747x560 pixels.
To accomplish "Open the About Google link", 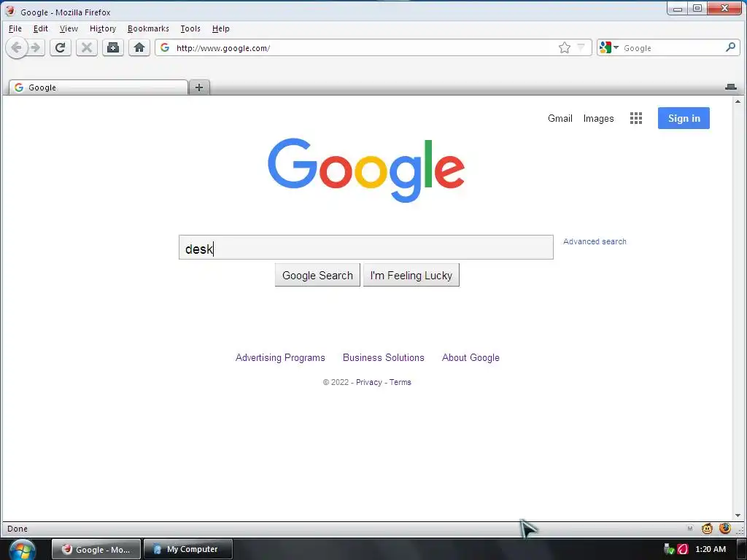I will [x=471, y=357].
